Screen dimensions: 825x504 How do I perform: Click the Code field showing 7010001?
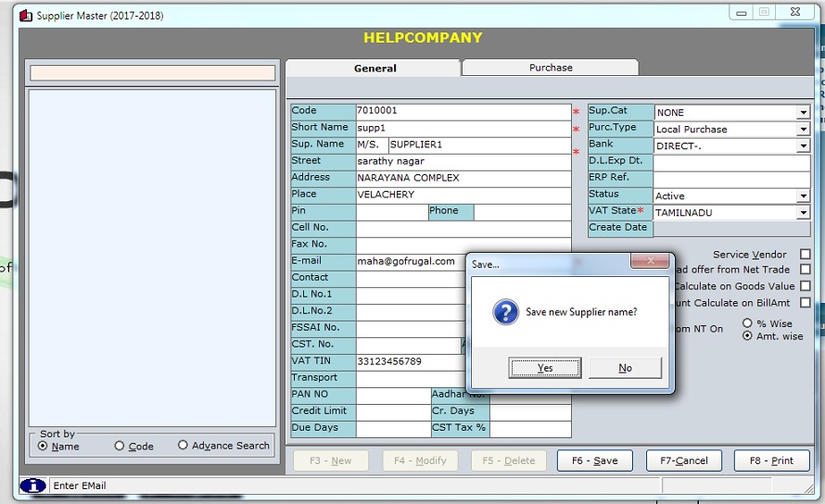pos(463,111)
